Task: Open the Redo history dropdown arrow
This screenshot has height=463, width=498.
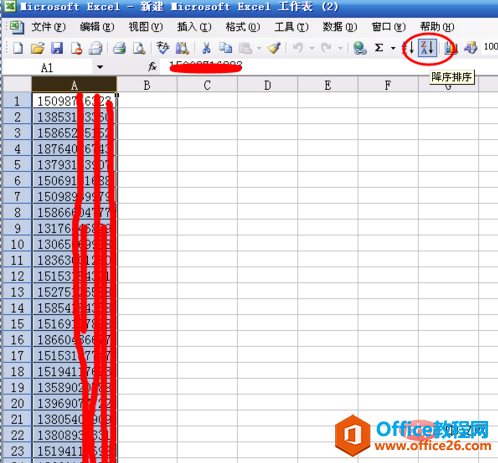Action: coord(340,48)
